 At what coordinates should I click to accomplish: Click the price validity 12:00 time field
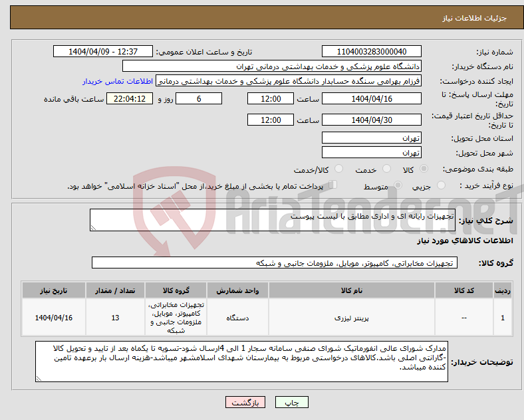pos(271,120)
